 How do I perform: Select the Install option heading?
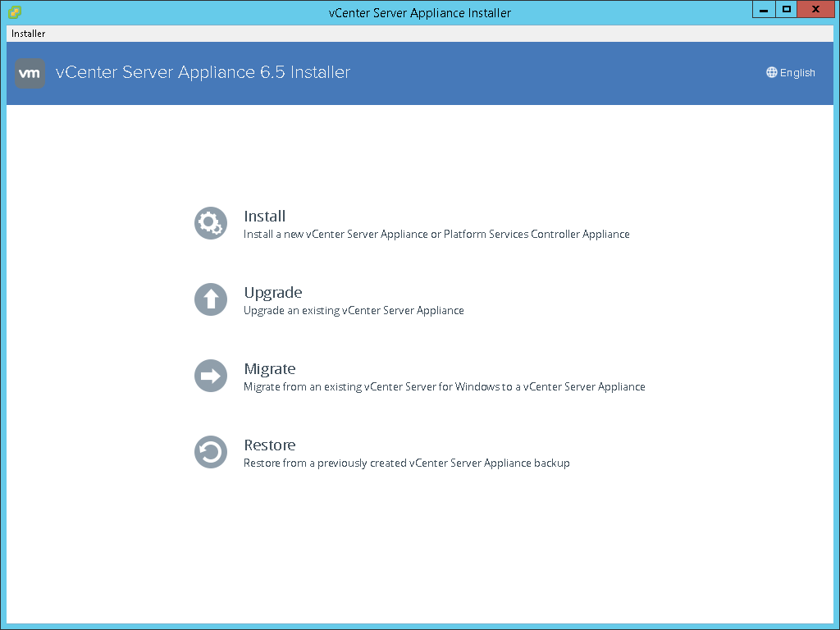[x=264, y=216]
